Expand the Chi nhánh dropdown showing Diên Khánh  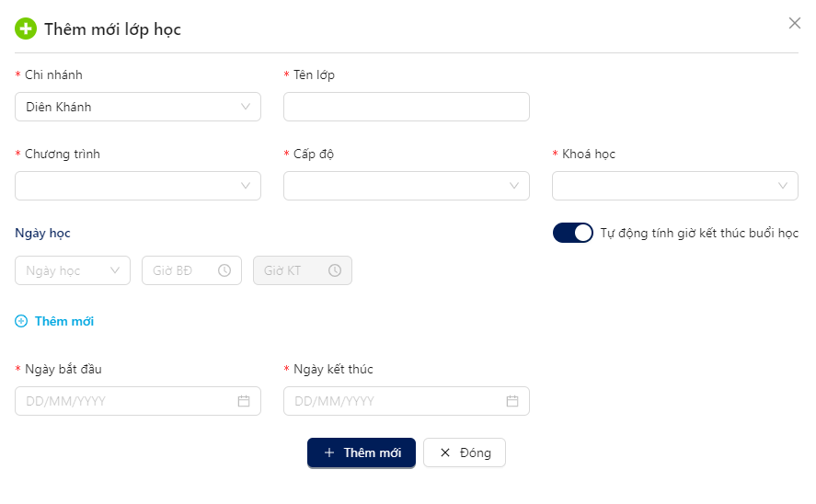[x=138, y=107]
